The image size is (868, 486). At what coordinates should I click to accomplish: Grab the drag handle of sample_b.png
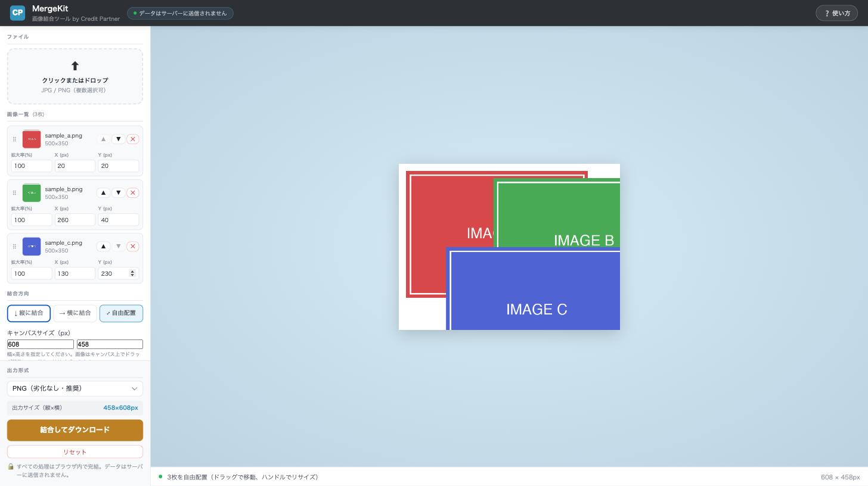[x=14, y=193]
